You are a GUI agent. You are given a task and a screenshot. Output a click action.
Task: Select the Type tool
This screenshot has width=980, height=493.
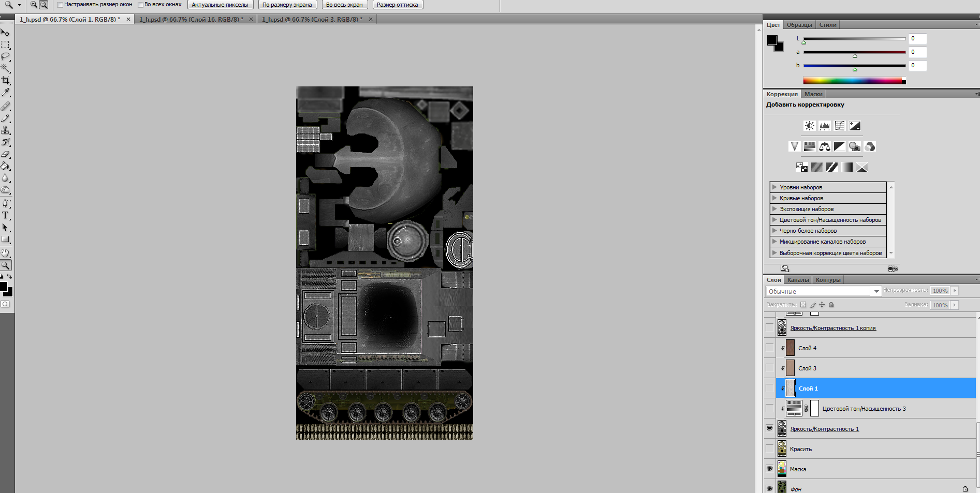[6, 215]
